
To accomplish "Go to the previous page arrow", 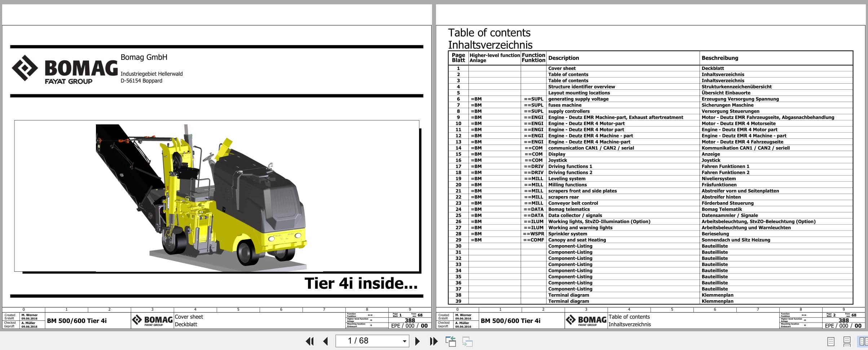I will click(x=325, y=341).
